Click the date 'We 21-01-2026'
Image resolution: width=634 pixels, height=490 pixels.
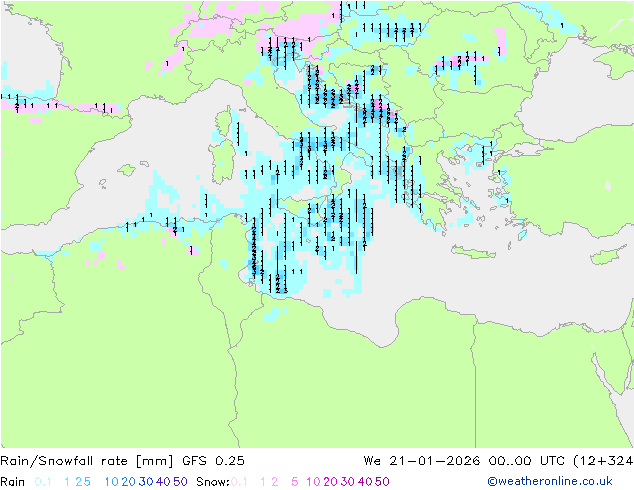click(x=422, y=461)
